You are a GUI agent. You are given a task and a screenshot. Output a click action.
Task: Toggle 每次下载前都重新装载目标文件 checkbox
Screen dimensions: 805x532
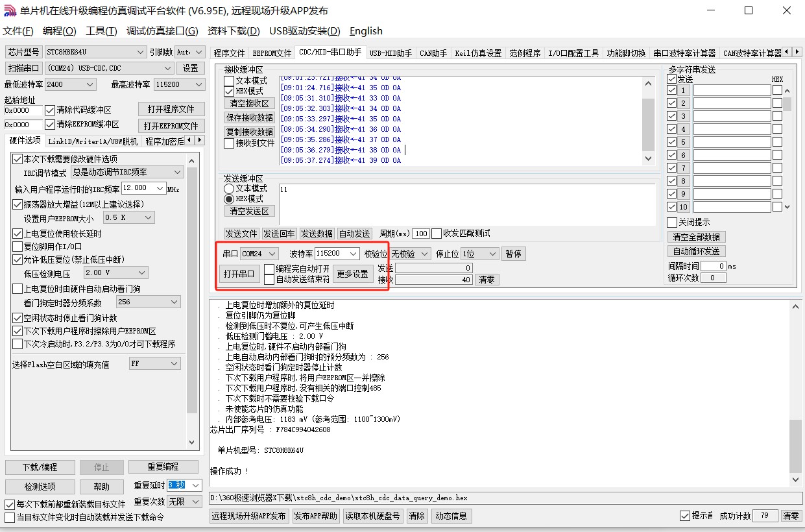[10, 504]
